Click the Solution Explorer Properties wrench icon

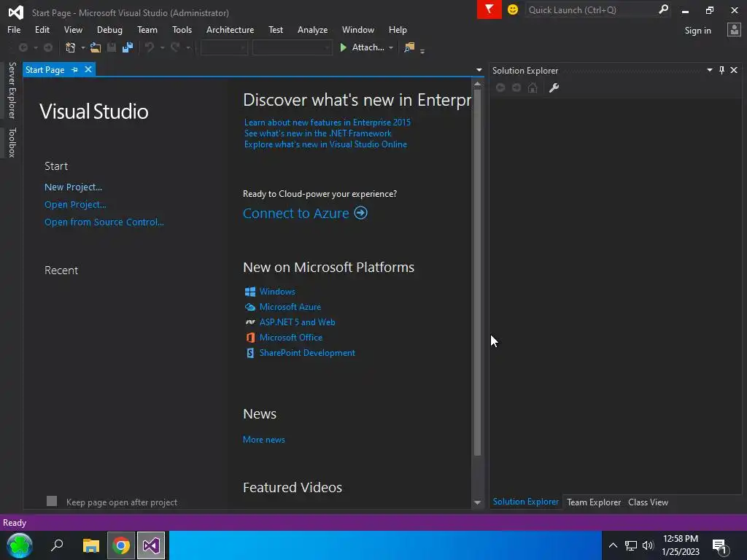pyautogui.click(x=554, y=87)
